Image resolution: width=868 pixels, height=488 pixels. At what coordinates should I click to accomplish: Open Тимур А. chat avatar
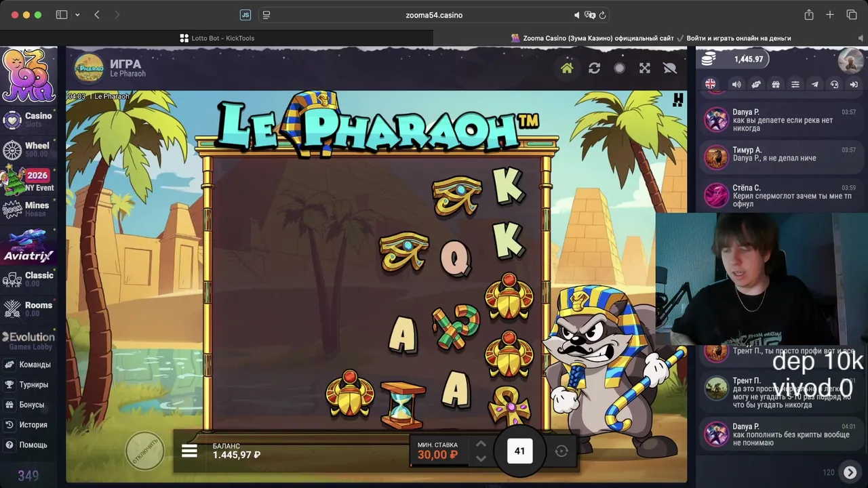point(716,158)
